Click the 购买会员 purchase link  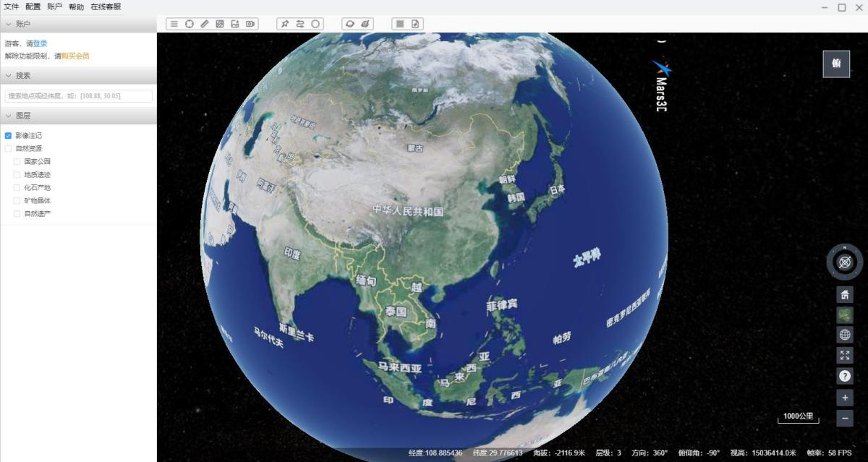[x=75, y=56]
